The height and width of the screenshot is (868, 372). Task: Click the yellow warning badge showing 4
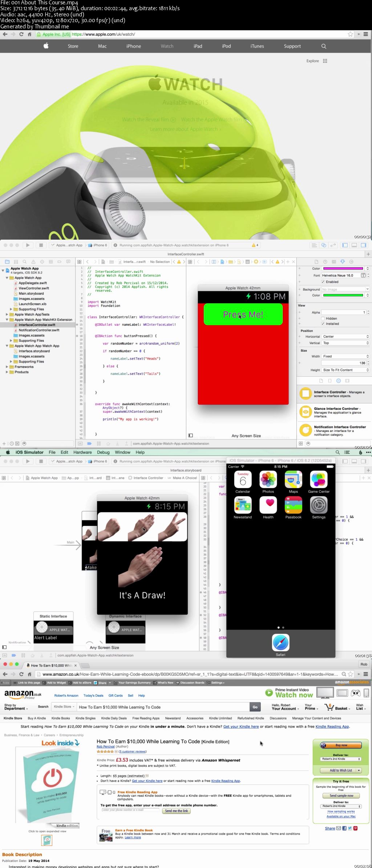point(255,245)
